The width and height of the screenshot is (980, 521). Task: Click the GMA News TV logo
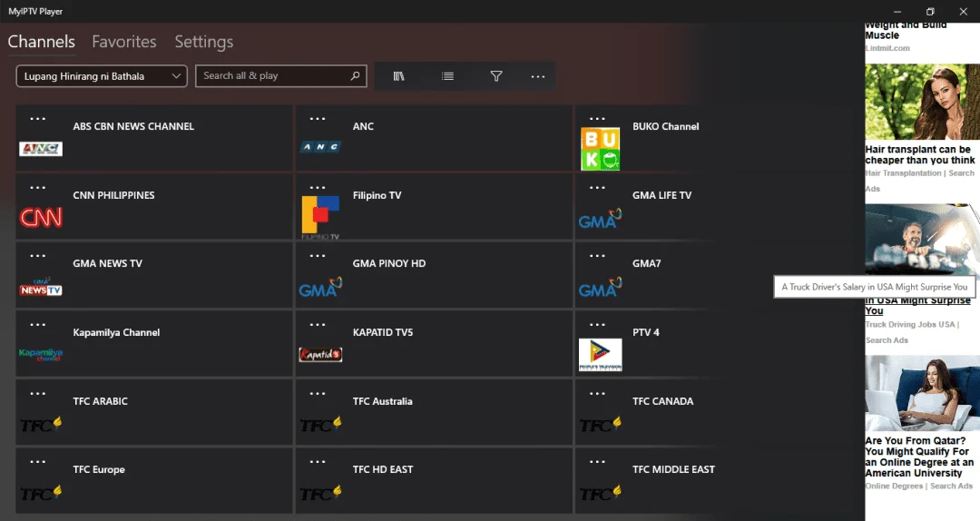41,287
